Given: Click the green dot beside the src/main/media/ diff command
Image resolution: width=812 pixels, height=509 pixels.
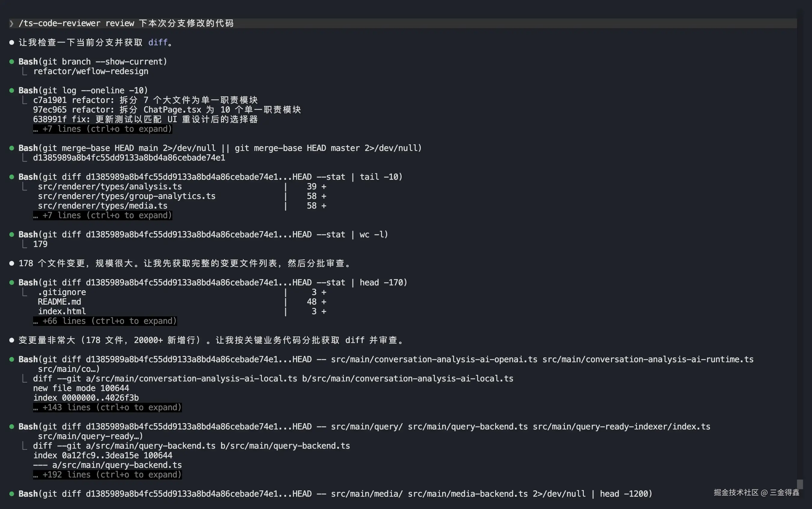Looking at the screenshot, I should pos(12,494).
